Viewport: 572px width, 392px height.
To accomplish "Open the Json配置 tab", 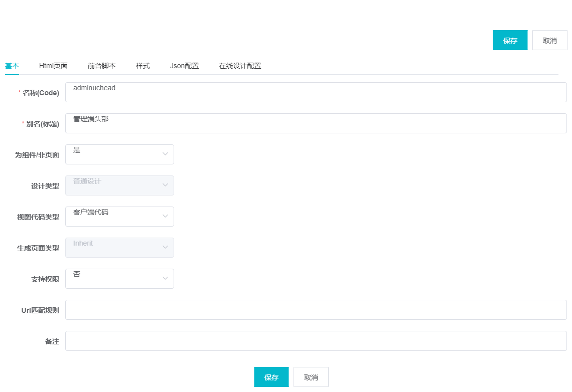I will pos(185,66).
